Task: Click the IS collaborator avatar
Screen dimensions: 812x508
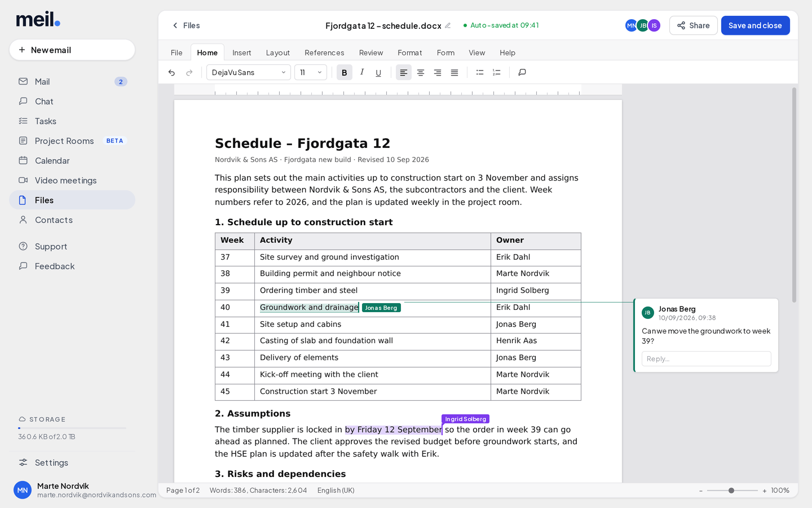Action: [654, 25]
